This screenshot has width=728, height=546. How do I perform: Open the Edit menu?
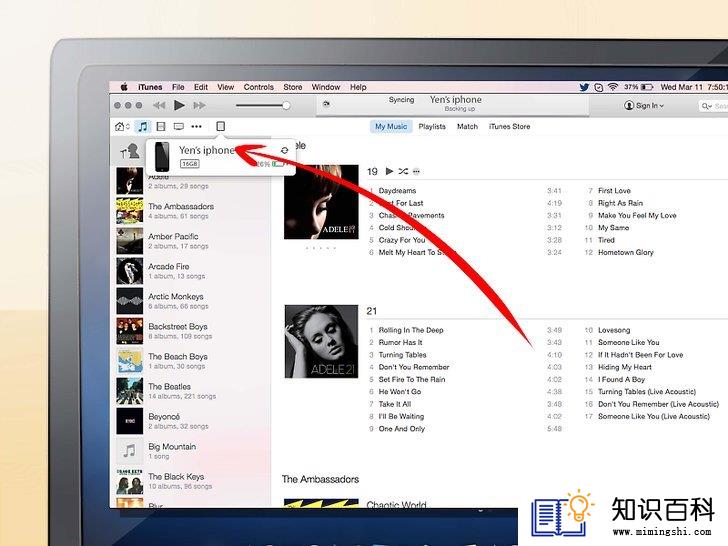point(201,87)
